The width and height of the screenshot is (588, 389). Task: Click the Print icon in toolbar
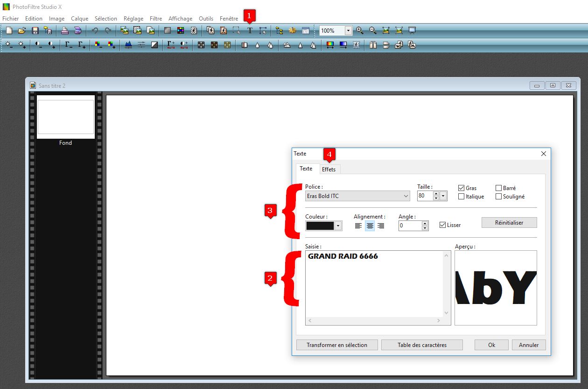point(65,31)
